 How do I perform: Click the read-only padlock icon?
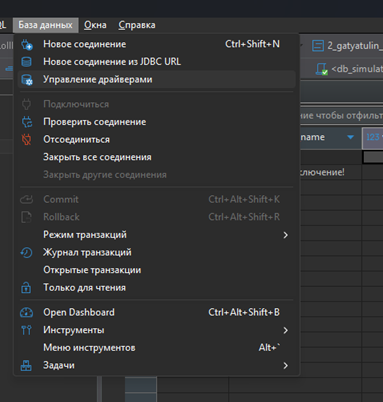[x=26, y=287]
